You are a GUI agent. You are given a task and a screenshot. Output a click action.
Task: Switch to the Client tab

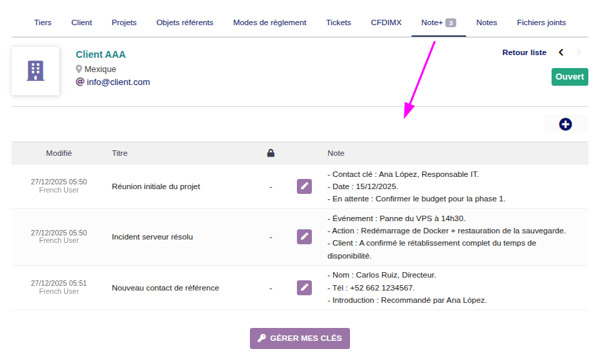82,22
